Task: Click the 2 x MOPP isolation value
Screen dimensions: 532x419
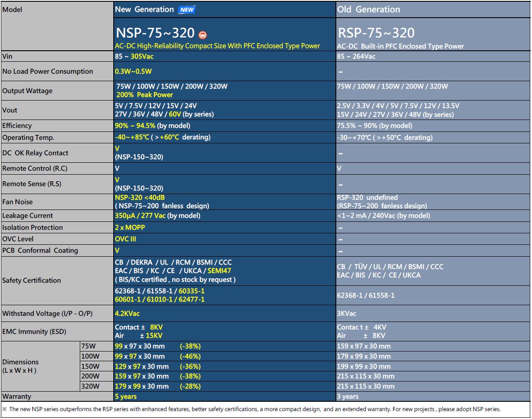Action: [130, 228]
